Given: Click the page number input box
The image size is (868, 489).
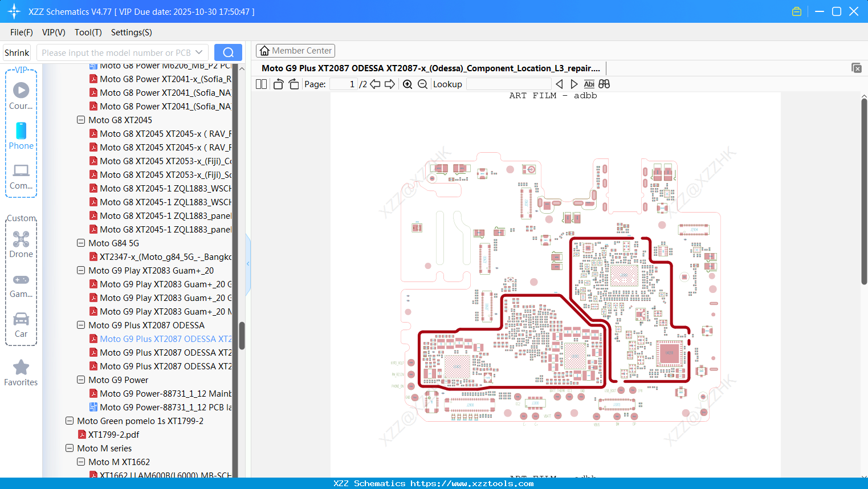Looking at the screenshot, I should click(x=344, y=84).
